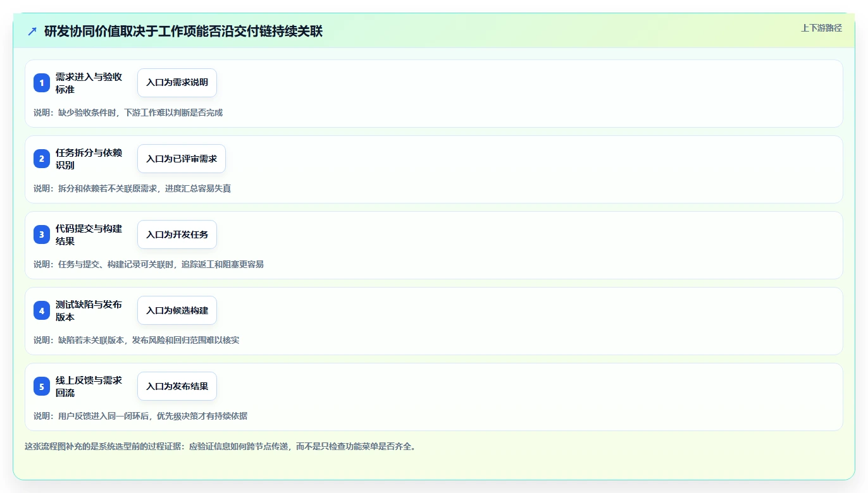Select the 入口为开发任务 button
This screenshot has width=868, height=493.
(x=177, y=234)
